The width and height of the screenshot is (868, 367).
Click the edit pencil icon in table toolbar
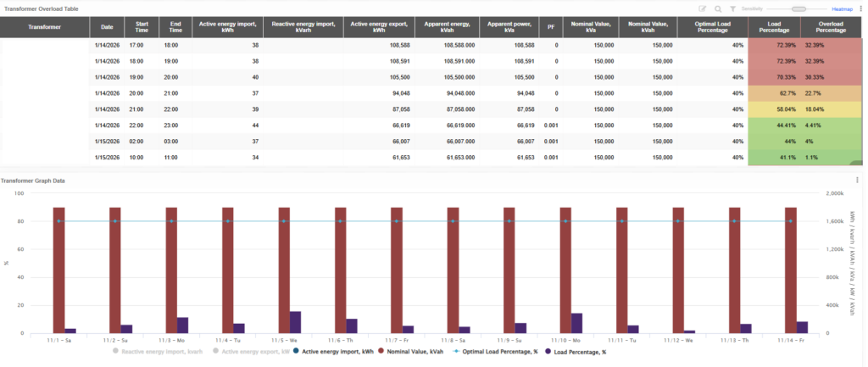click(x=703, y=8)
